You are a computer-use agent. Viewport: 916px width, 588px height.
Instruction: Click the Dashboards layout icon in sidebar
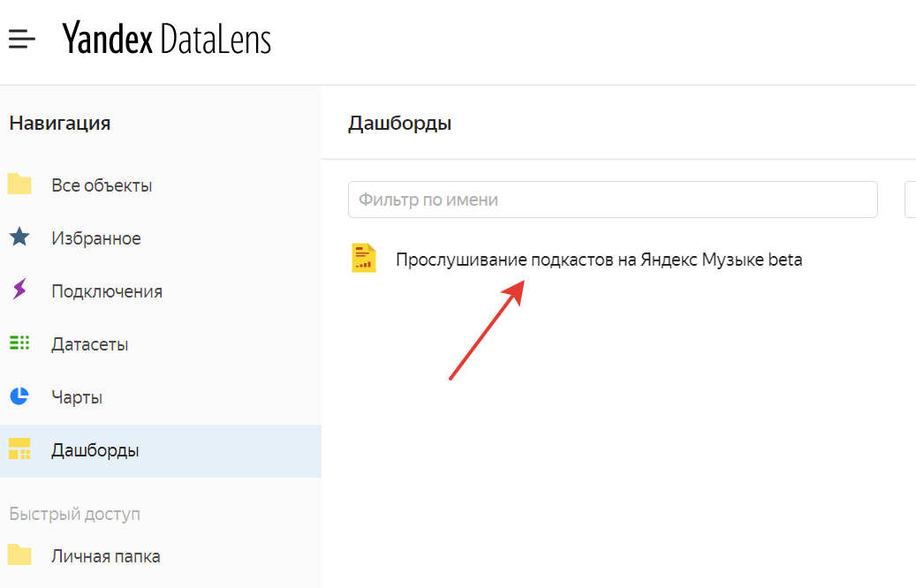(19, 449)
